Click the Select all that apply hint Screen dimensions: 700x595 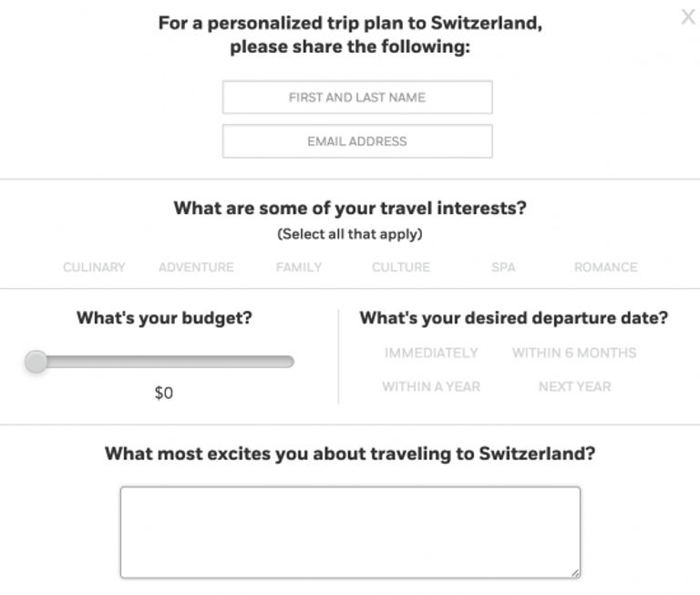click(350, 234)
